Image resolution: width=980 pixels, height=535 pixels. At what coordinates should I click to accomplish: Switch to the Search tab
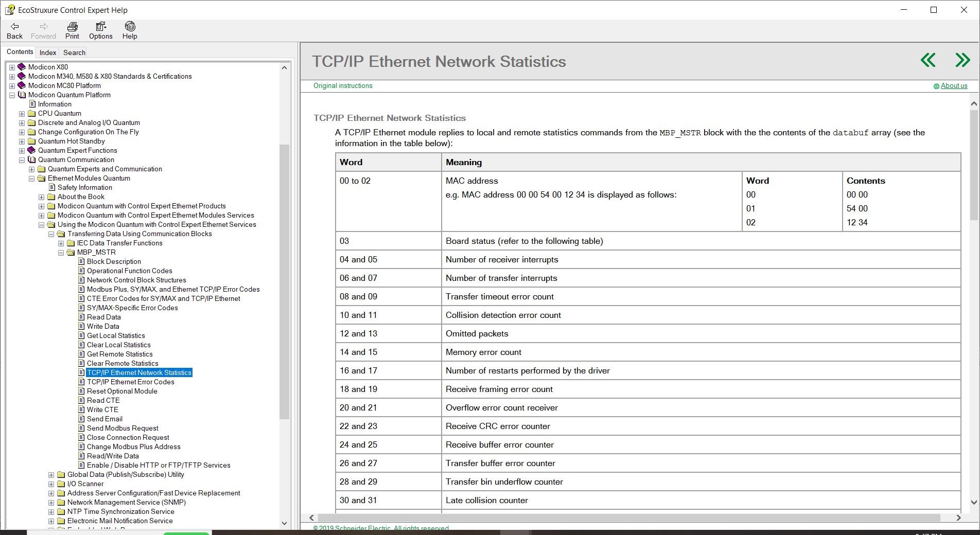click(74, 52)
